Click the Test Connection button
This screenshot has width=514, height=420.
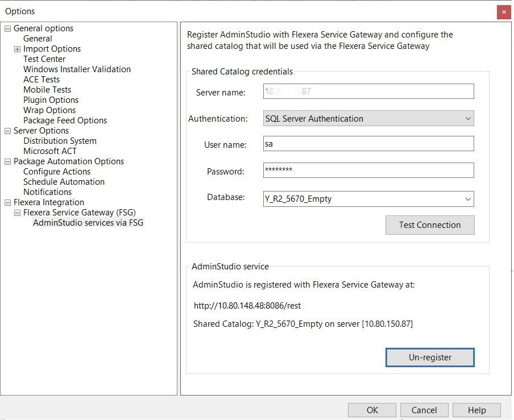[x=429, y=225]
